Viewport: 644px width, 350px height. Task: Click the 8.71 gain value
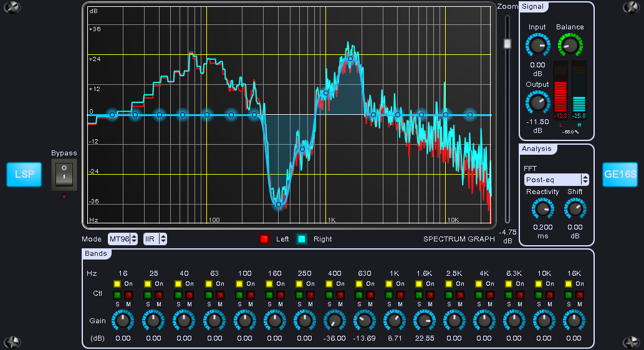click(395, 339)
